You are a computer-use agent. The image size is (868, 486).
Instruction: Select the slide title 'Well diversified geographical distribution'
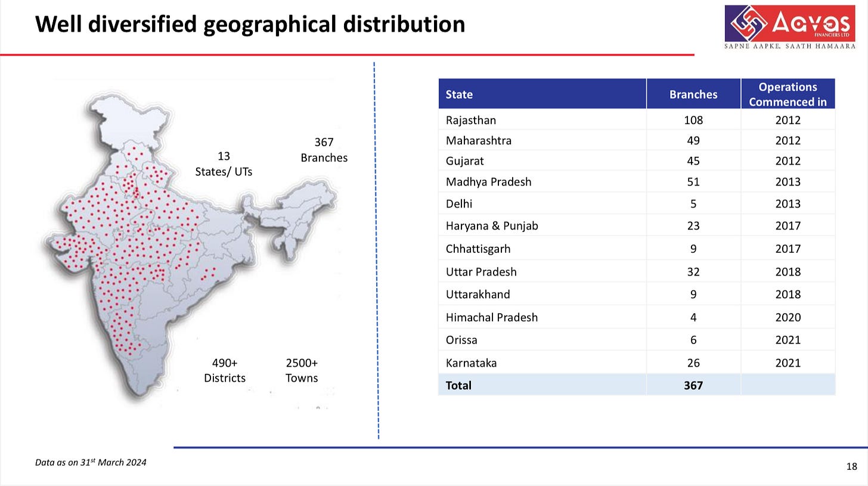(x=250, y=24)
